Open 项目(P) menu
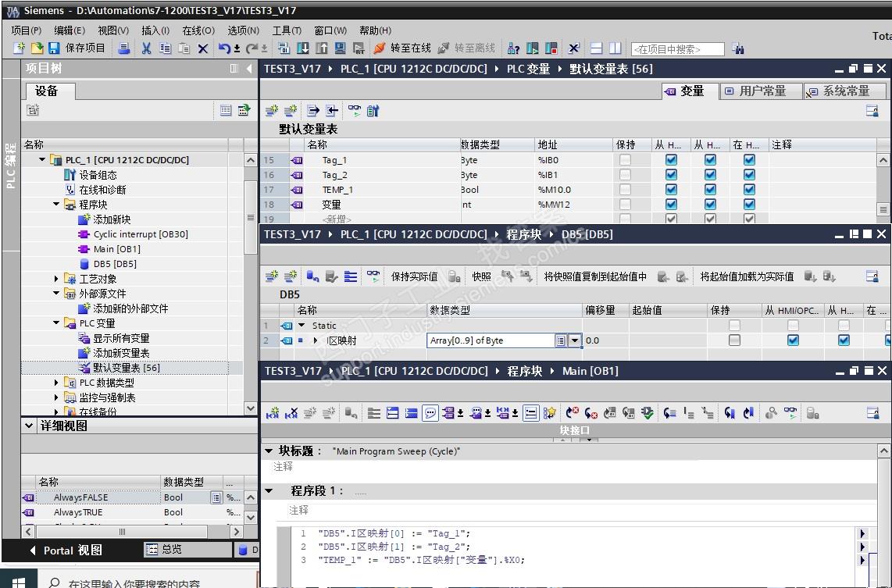Screen dimensions: 892x588 point(27,30)
